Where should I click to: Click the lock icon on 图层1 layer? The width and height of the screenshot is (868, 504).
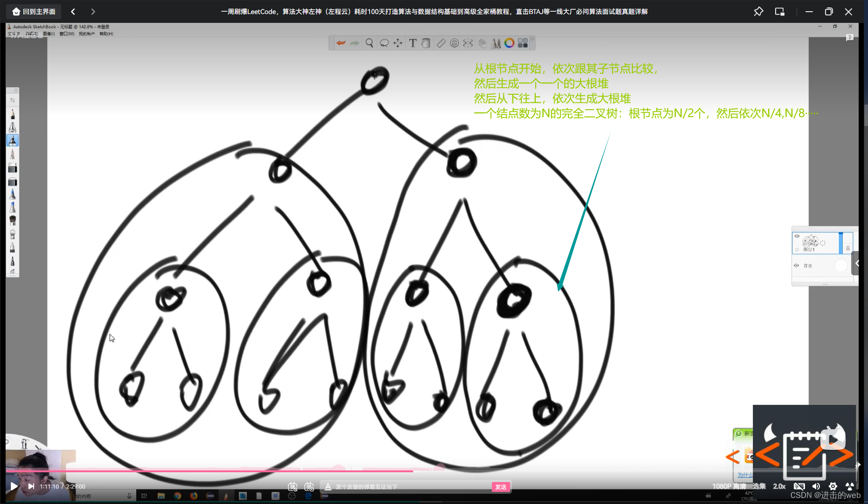[848, 248]
